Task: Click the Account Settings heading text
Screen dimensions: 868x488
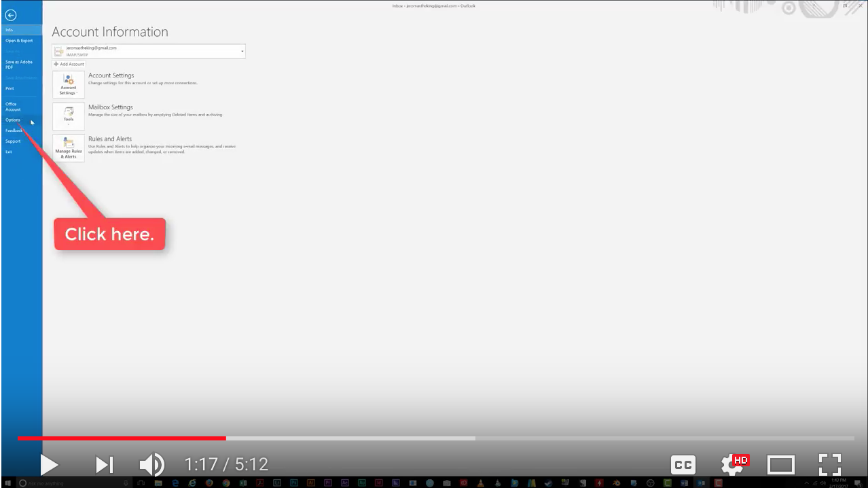Action: point(111,75)
